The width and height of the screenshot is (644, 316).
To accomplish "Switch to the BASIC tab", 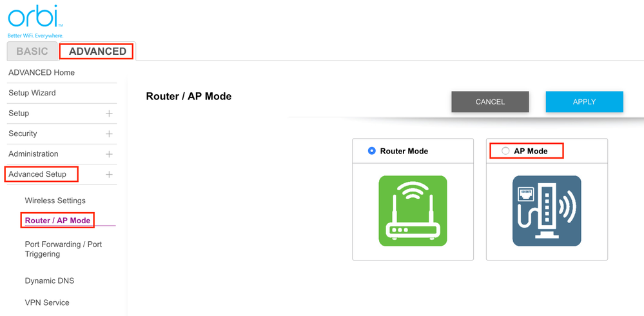I will click(32, 52).
